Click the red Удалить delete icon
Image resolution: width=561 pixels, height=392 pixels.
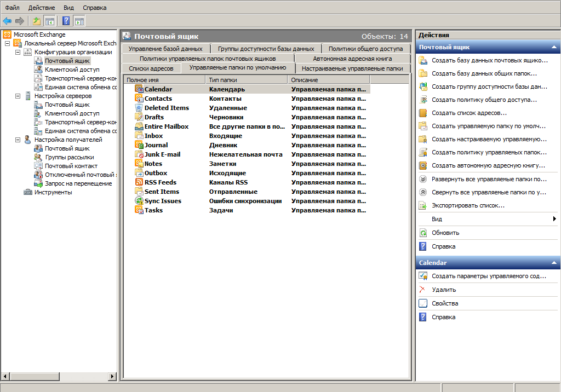point(422,290)
